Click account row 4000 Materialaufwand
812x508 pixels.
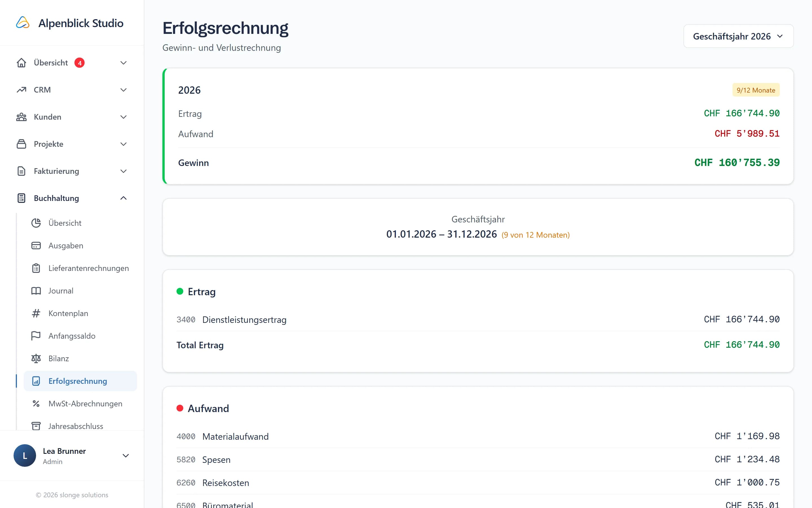pos(478,436)
